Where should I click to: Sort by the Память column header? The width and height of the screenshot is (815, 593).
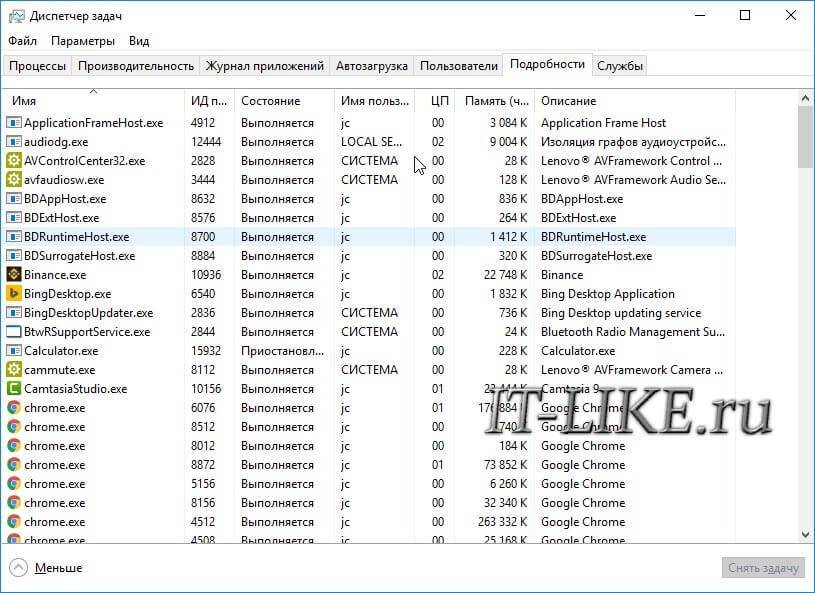(x=495, y=101)
